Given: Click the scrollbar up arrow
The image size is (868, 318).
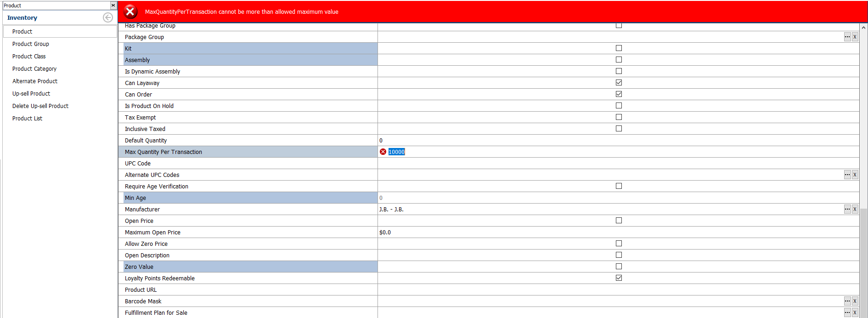Looking at the screenshot, I should pos(864,28).
